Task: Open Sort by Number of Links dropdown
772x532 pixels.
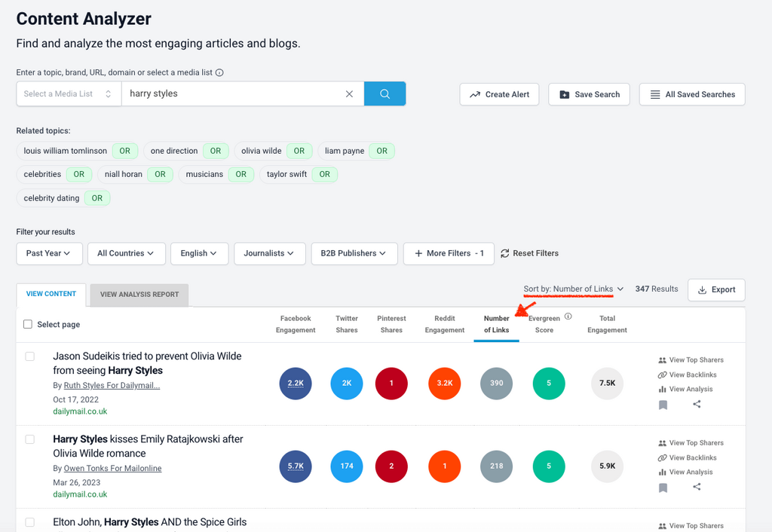Action: [574, 289]
